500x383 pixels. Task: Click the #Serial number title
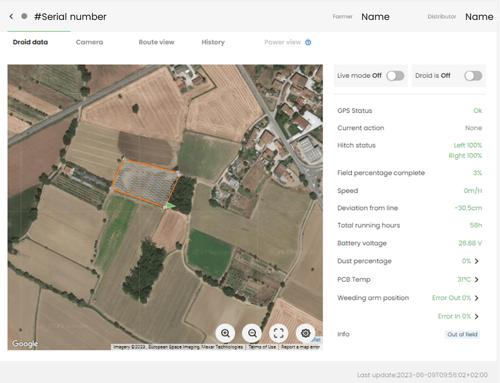point(70,17)
